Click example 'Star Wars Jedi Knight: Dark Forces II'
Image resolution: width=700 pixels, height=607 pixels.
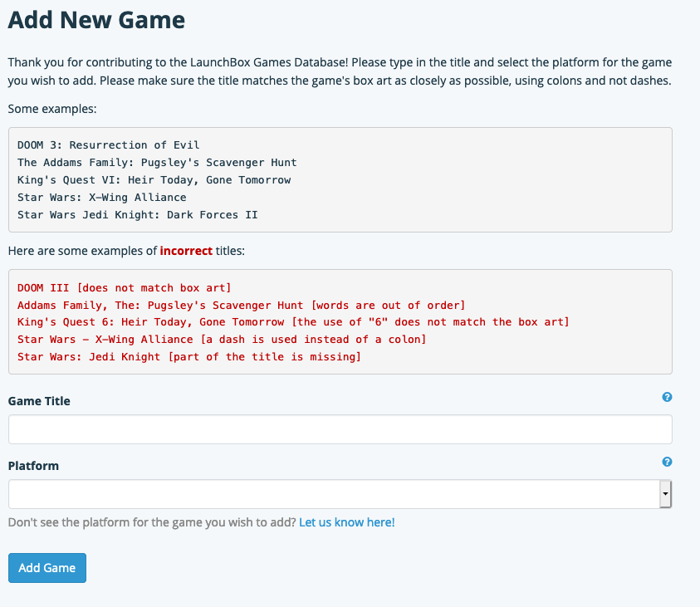(x=138, y=215)
